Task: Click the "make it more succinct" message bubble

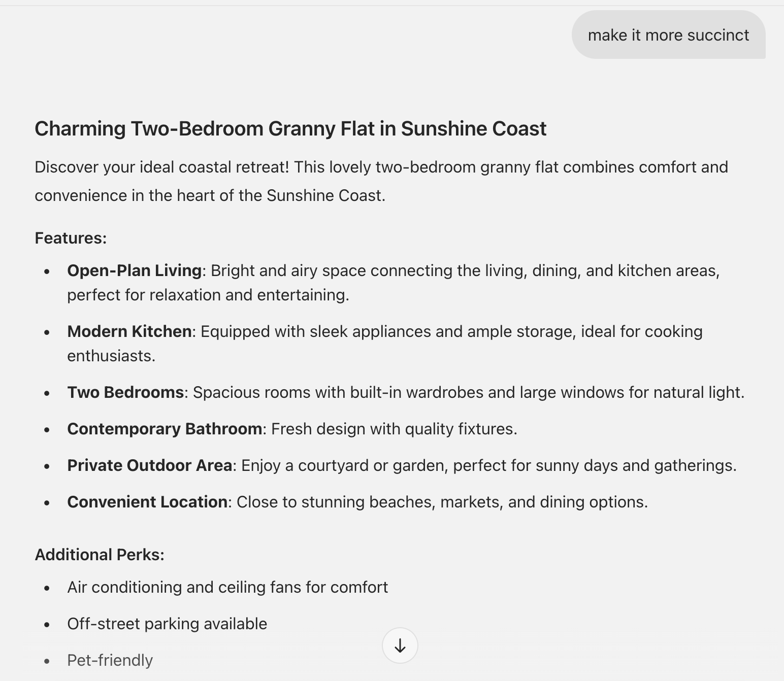Action: [668, 35]
